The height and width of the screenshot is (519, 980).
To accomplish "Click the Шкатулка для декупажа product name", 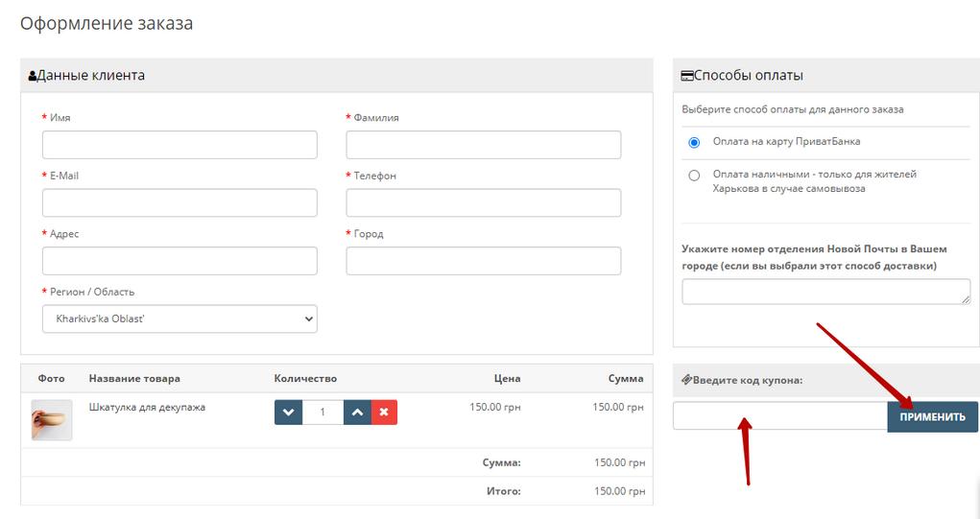I will click(x=147, y=407).
